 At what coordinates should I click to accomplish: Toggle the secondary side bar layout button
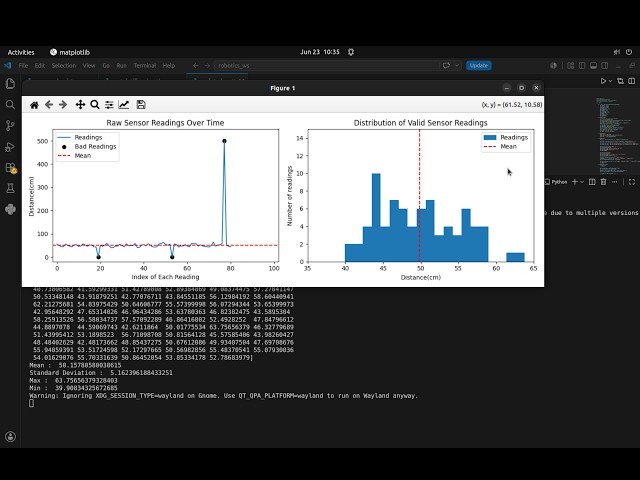click(x=605, y=65)
